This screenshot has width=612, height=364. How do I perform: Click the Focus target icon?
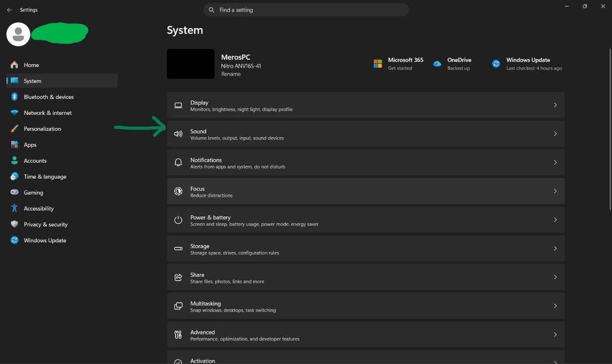(x=178, y=191)
